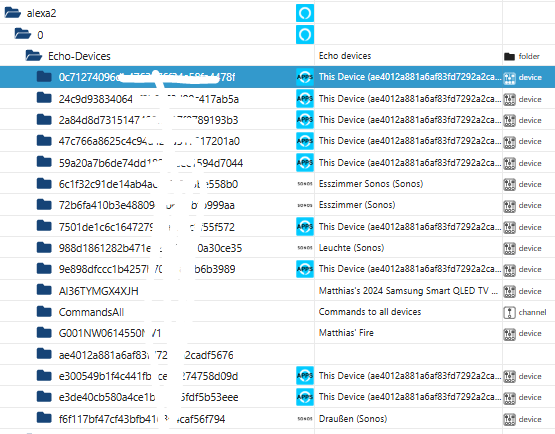The image size is (555, 434).
Task: Select the 'Leuchte (Sonos)' name
Action: pos(351,247)
